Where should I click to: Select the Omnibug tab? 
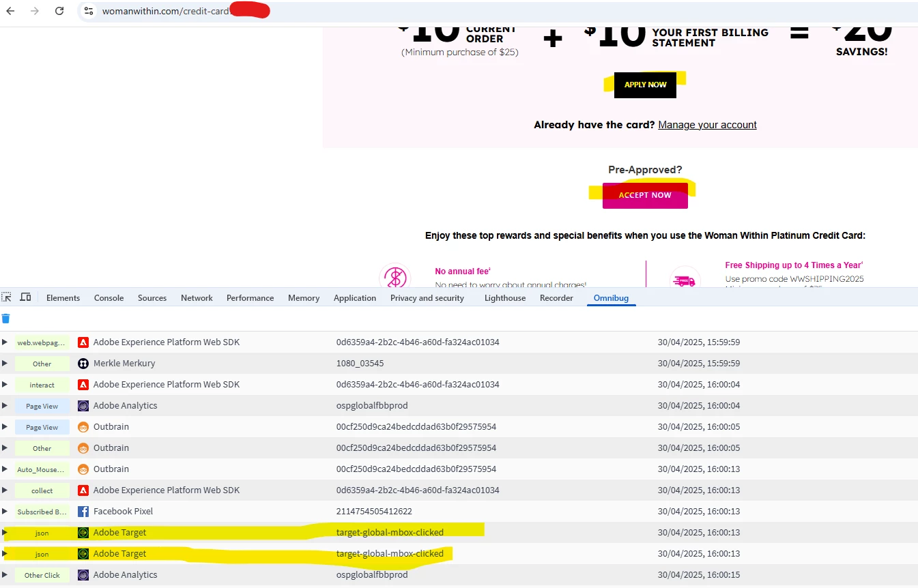[611, 298]
